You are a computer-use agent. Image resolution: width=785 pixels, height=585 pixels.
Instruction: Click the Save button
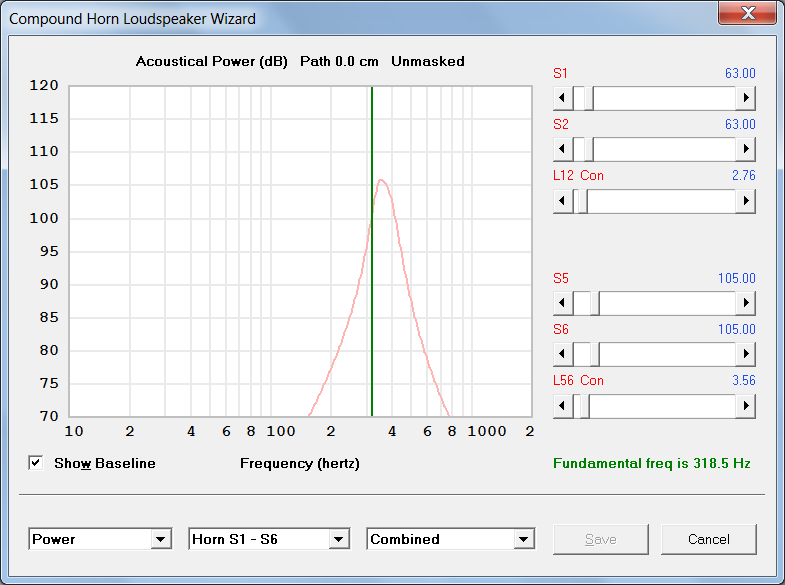pos(601,539)
